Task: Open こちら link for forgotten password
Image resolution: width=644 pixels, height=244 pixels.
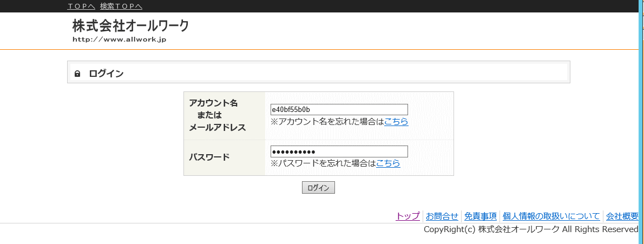Action: tap(388, 163)
